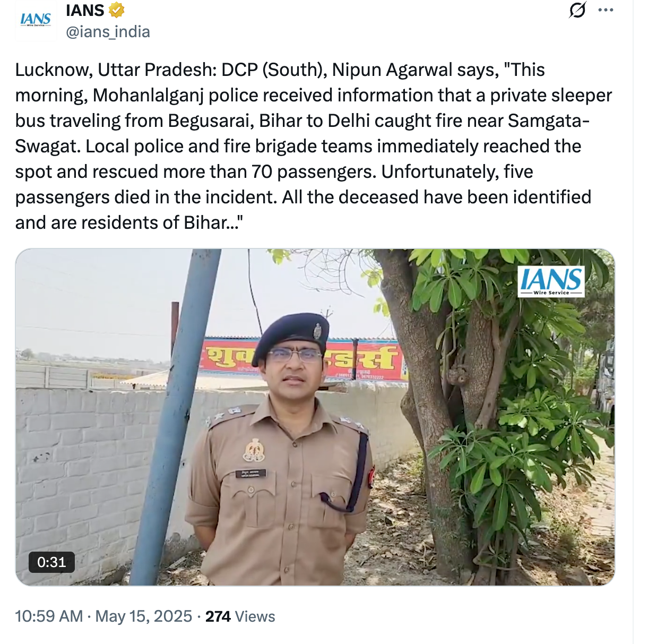Open the three-dot more options menu

(x=606, y=10)
